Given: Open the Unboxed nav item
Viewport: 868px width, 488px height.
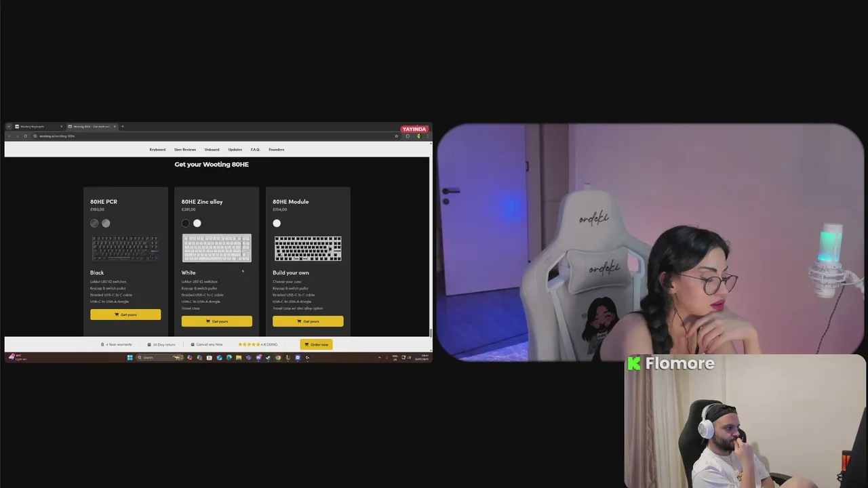Looking at the screenshot, I should (x=212, y=150).
